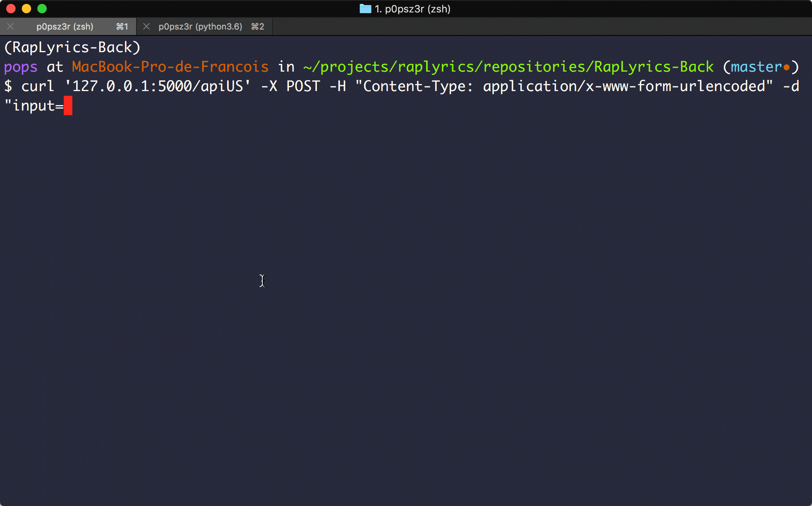Click the (RapLyrics-Back) virtualenv label

(x=72, y=47)
